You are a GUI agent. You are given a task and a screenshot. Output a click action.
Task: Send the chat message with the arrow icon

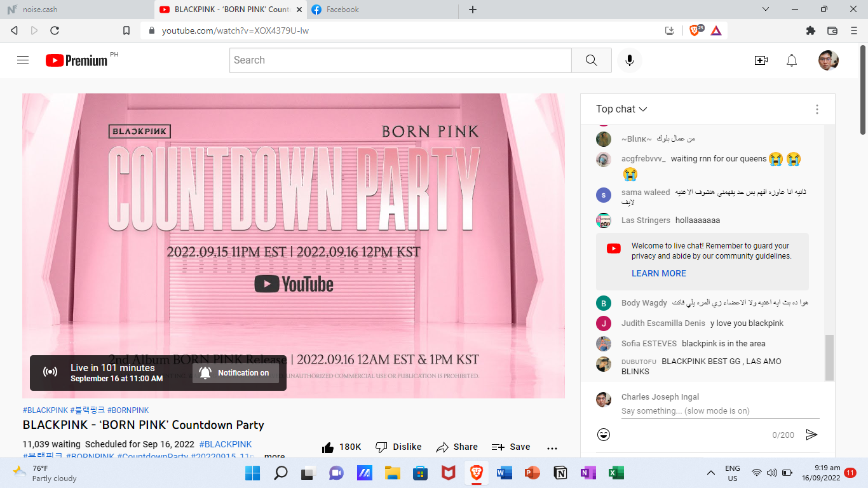click(811, 435)
